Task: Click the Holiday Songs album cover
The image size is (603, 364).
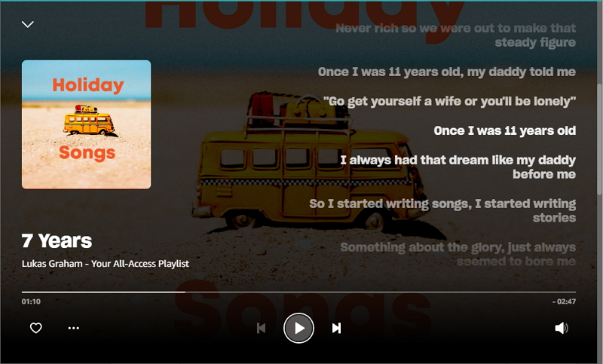Action: [86, 124]
